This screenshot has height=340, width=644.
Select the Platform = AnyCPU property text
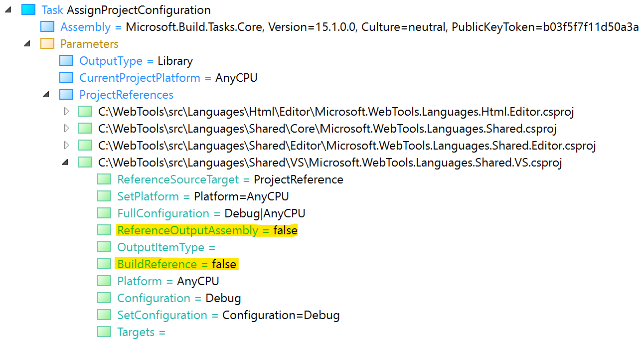click(168, 281)
